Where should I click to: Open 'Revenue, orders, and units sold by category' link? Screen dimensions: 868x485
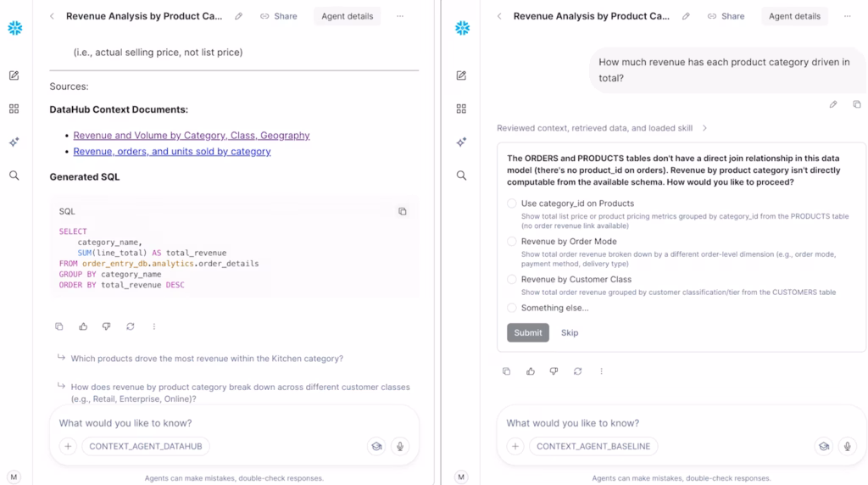pos(172,151)
